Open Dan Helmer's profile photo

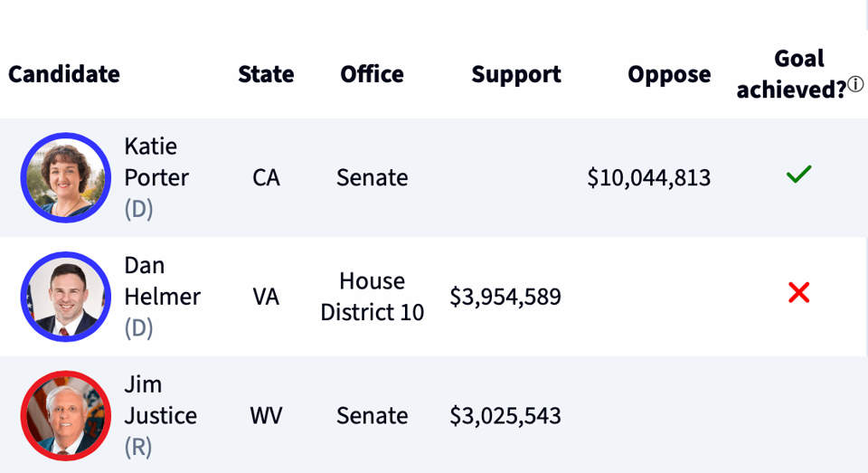[x=65, y=297]
